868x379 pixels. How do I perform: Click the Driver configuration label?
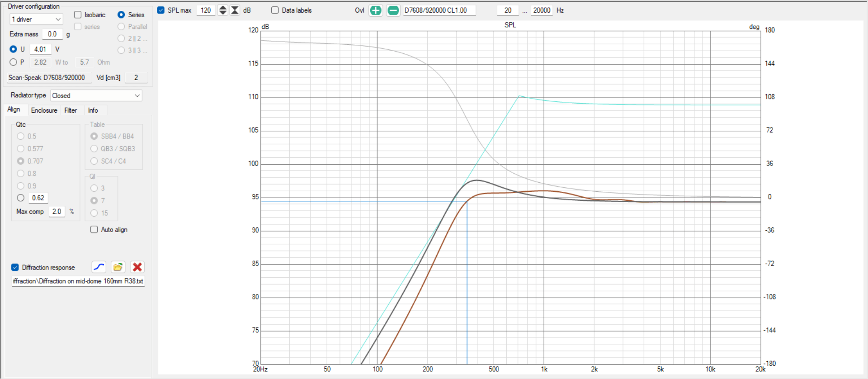click(x=33, y=6)
